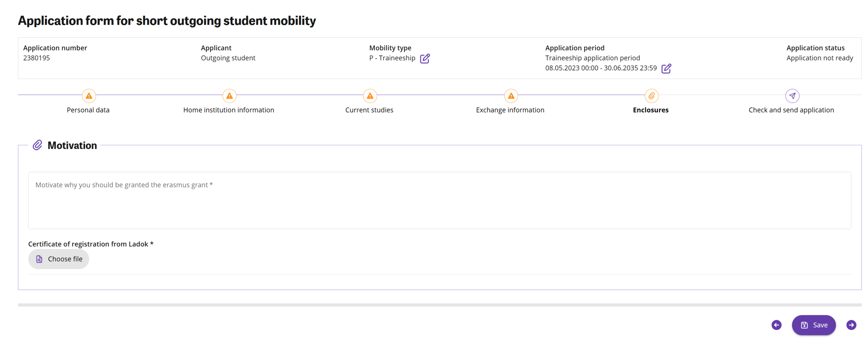Switch to Home institution information label
868x346 pixels.
(x=229, y=110)
